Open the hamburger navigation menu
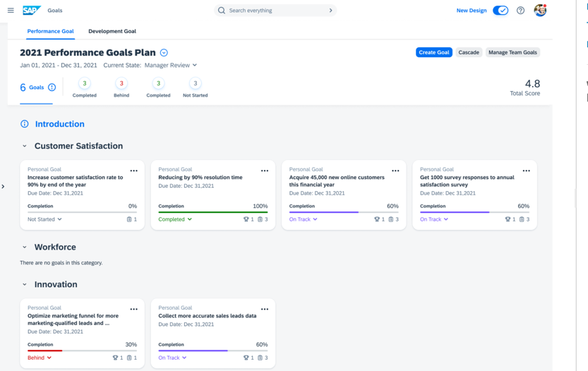Screen dimensions: 588x371 pyautogui.click(x=11, y=11)
